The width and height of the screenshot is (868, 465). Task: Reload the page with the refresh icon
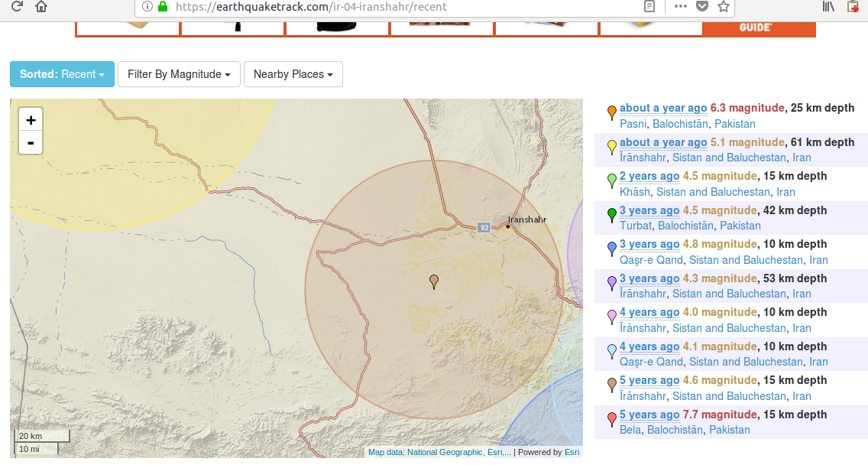pos(16,7)
